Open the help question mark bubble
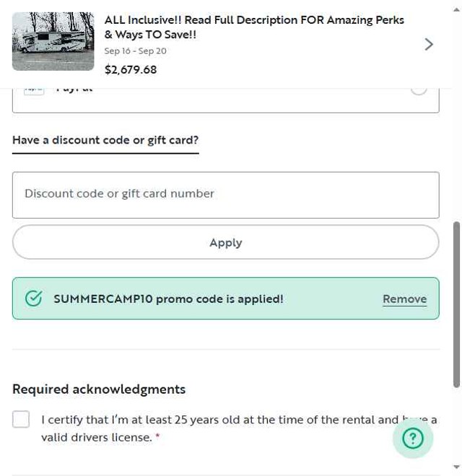This screenshot has width=462, height=476. coord(412,438)
